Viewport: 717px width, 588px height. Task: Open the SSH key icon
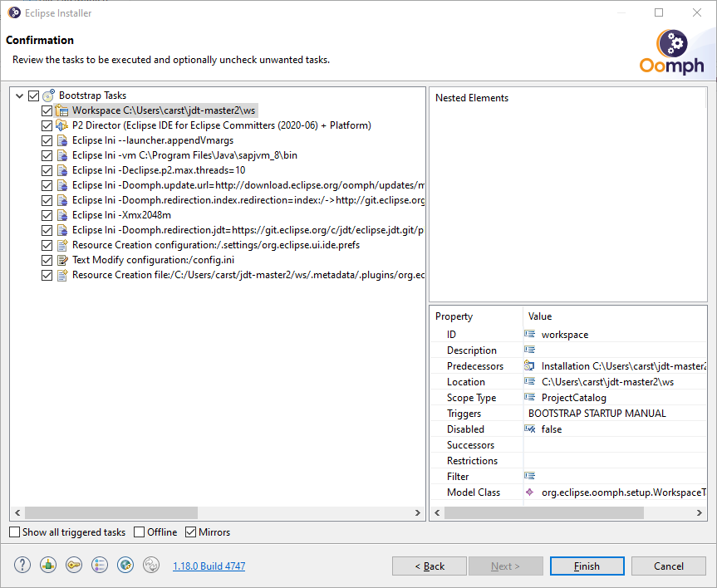pyautogui.click(x=74, y=565)
